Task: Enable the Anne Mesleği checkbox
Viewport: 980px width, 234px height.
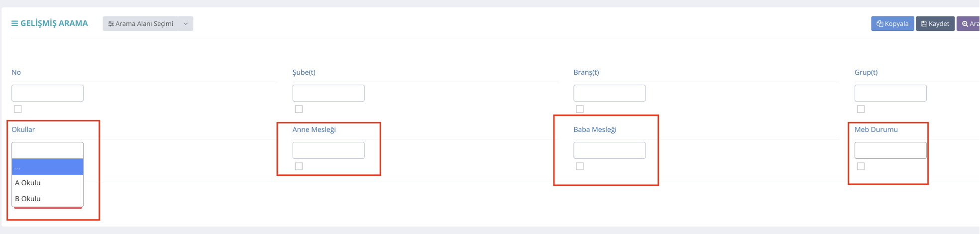Action: click(x=299, y=166)
